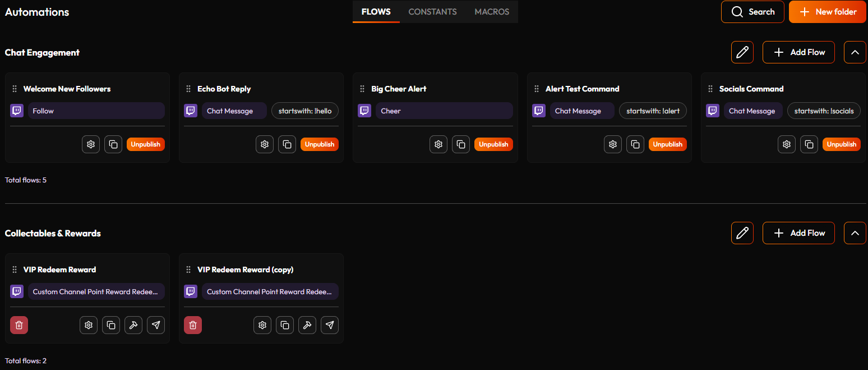The width and height of the screenshot is (868, 370).
Task: Click Custom Channel Point trigger on VIP Redeem Reward (copy)
Action: [270, 291]
